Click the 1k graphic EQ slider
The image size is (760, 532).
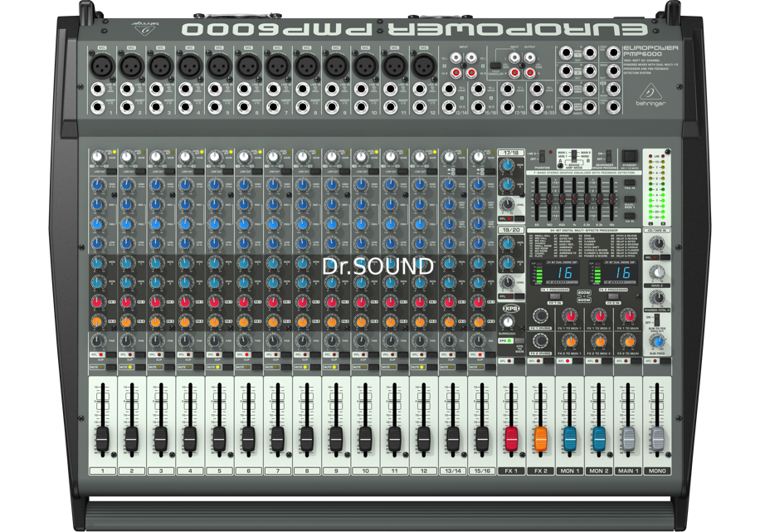point(574,198)
